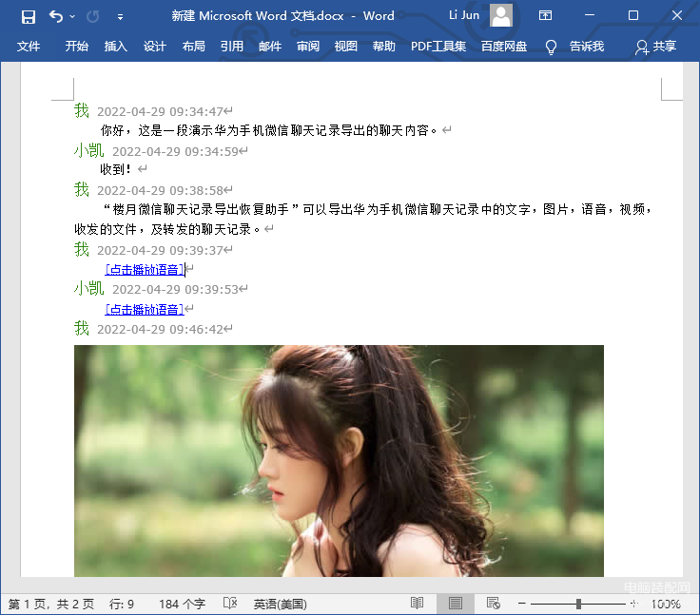Click the Redo icon in quick access

pos(92,16)
